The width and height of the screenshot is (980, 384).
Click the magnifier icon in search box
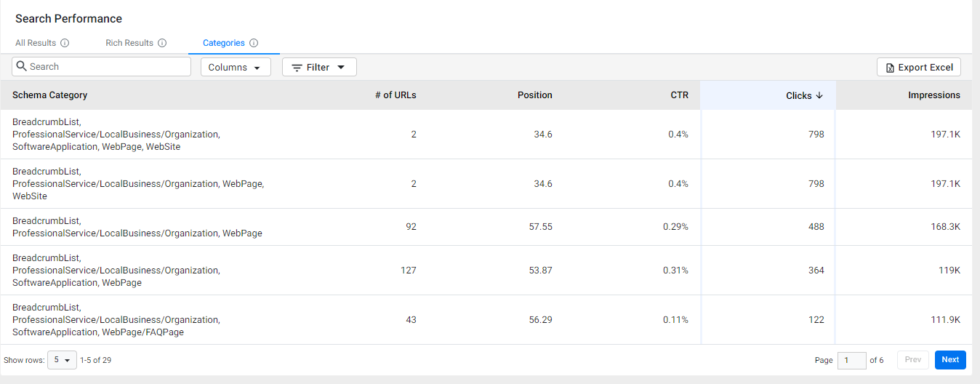[x=21, y=66]
